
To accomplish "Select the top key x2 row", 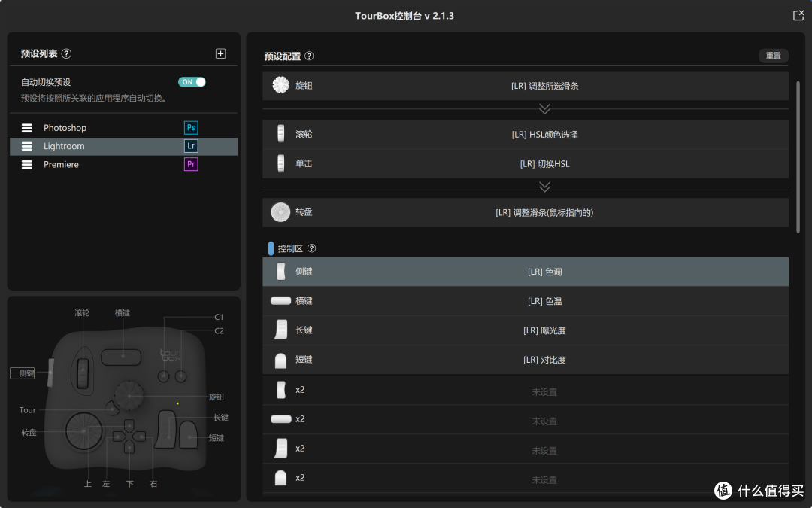I will point(526,419).
